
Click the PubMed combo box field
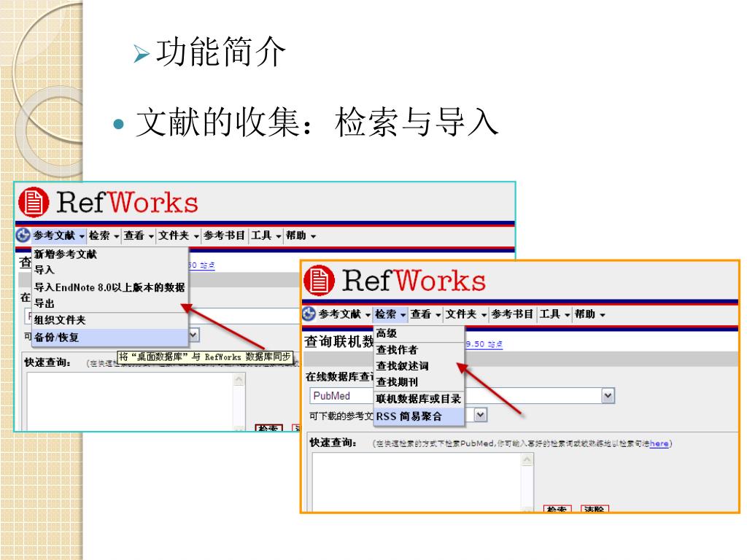tap(462, 396)
